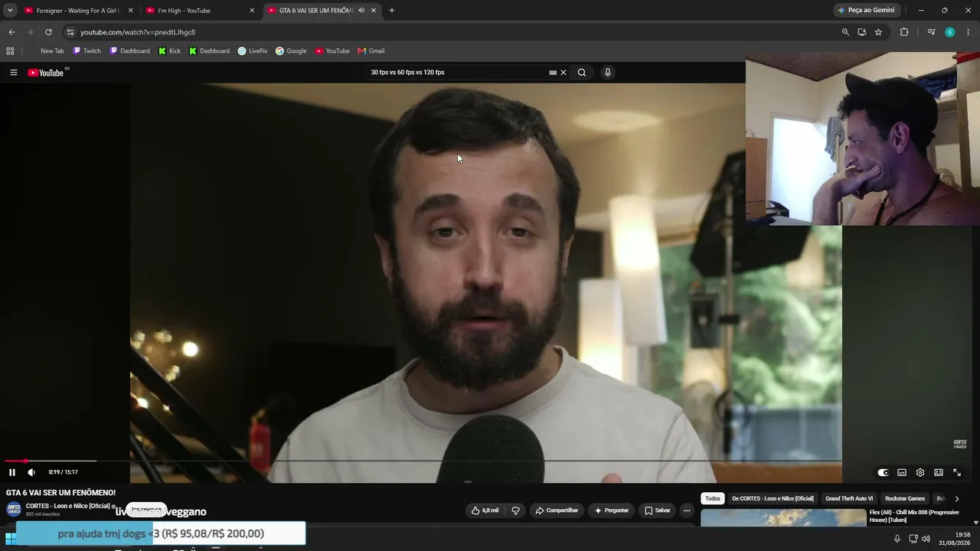Open the Flex (AR) Chill Mix recommended video thumbnail
The image size is (980, 551).
pyautogui.click(x=783, y=518)
